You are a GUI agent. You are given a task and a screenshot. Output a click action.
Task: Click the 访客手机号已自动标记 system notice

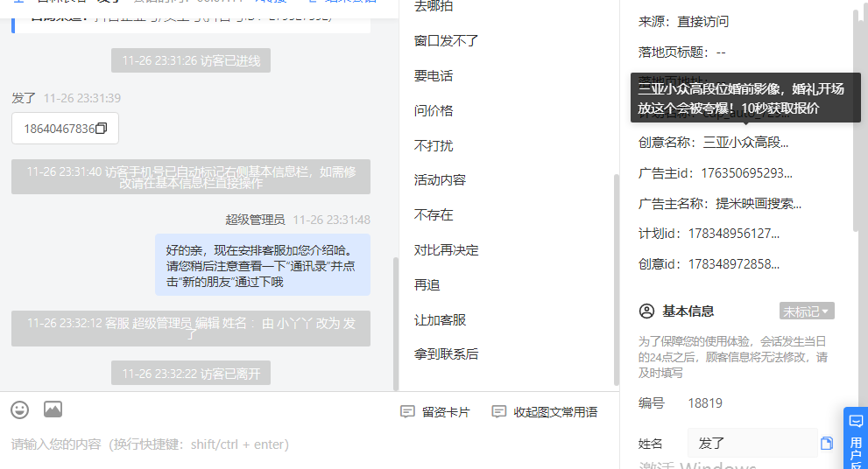[x=191, y=177]
